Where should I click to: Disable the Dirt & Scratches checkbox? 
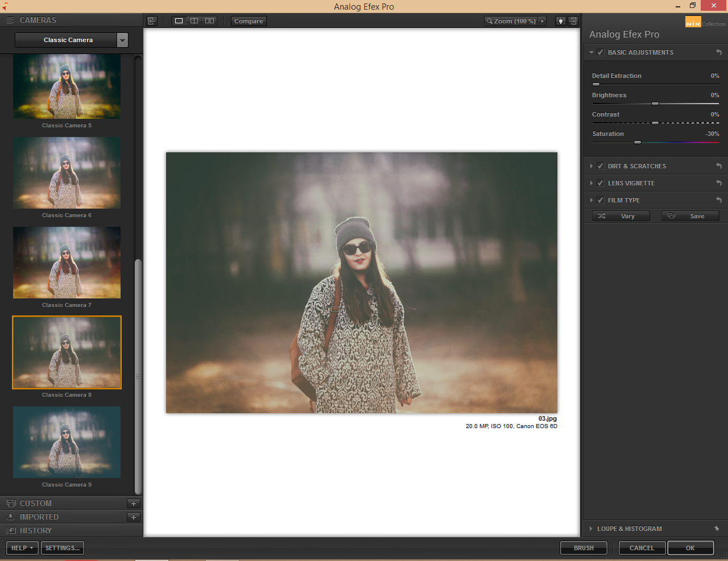[x=601, y=166]
